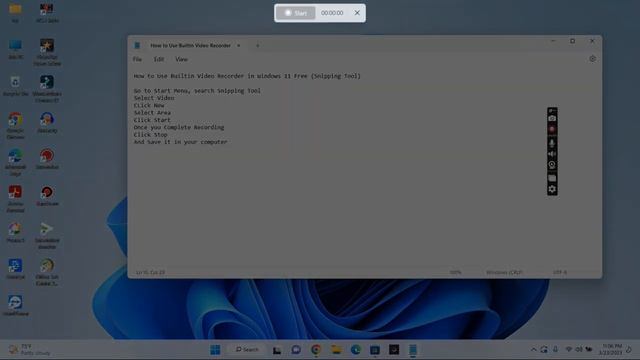Open the Windows Start menu
Viewport: 640px width, 360px height.
point(215,350)
